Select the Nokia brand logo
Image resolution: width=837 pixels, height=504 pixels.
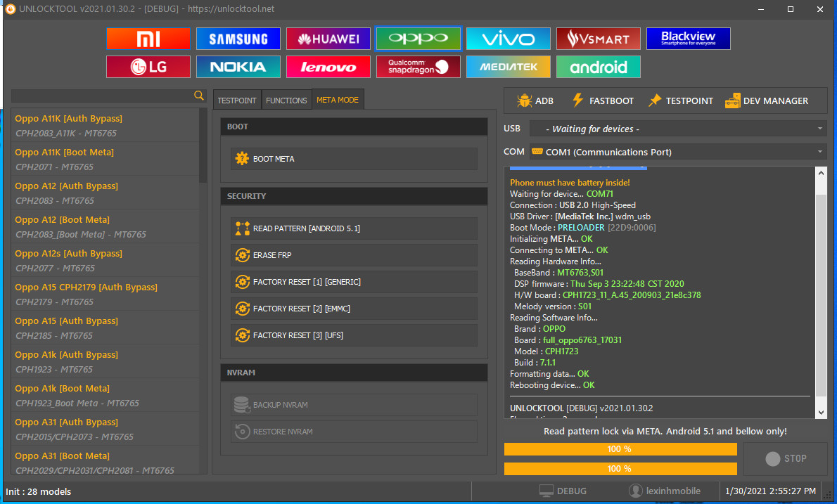(x=238, y=67)
